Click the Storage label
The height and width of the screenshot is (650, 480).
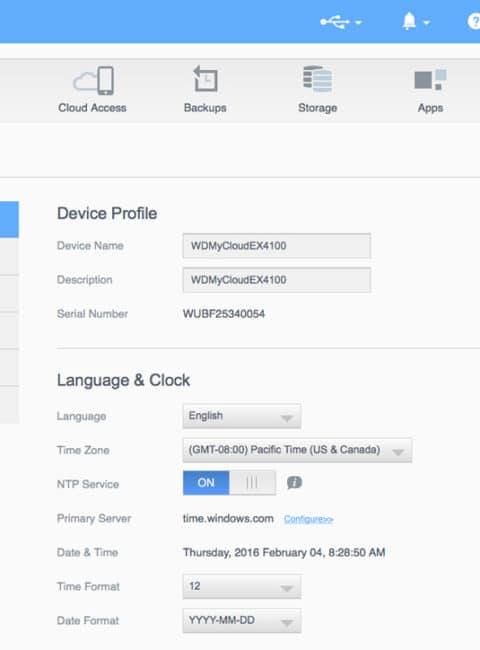point(318,108)
